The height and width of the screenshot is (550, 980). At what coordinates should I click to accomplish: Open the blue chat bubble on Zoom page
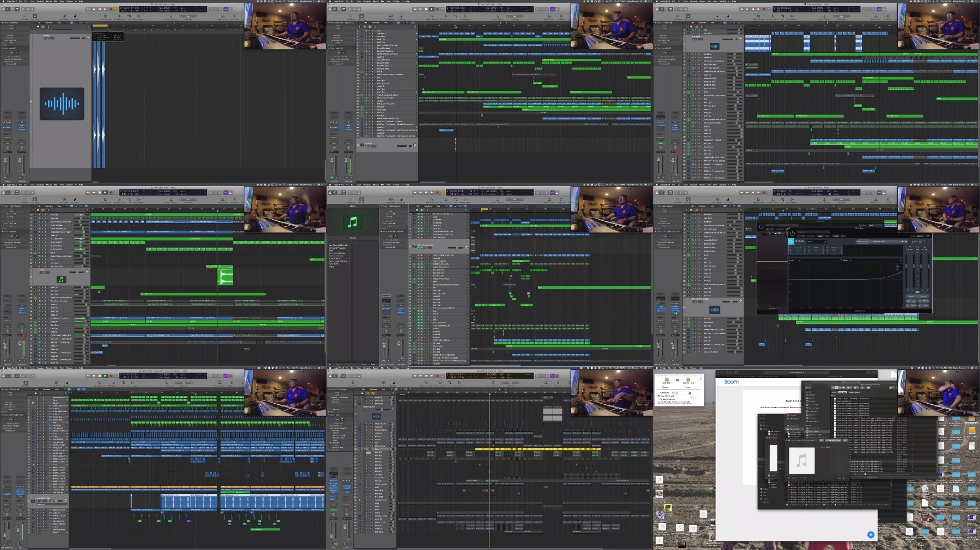pos(871,534)
